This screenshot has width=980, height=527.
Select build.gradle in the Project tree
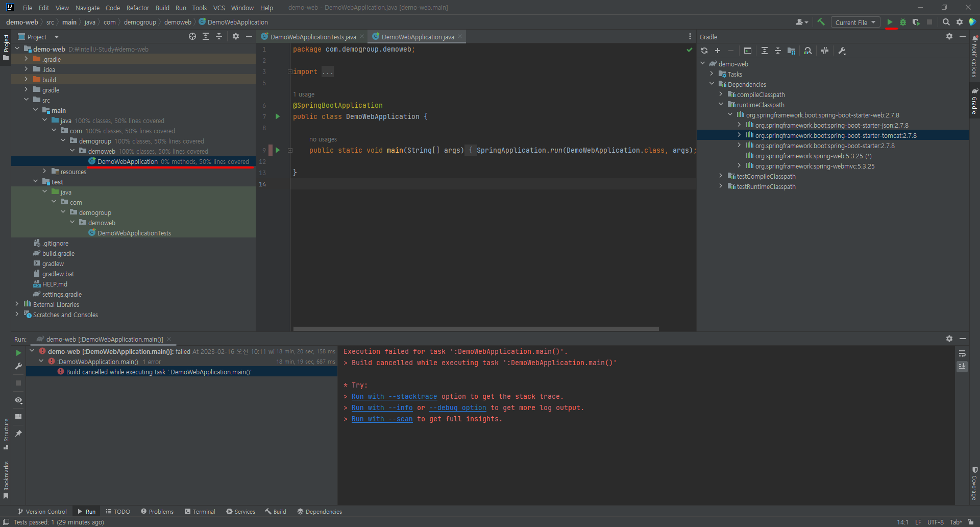point(58,253)
